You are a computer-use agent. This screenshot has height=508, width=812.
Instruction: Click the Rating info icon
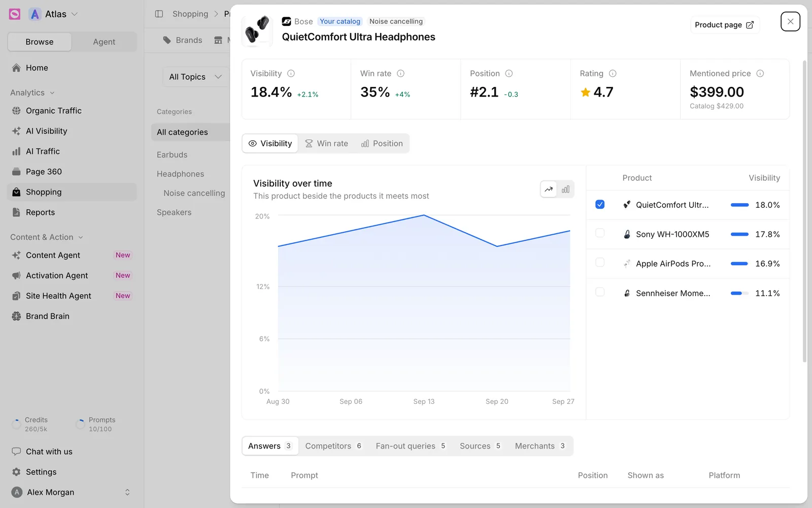(613, 74)
